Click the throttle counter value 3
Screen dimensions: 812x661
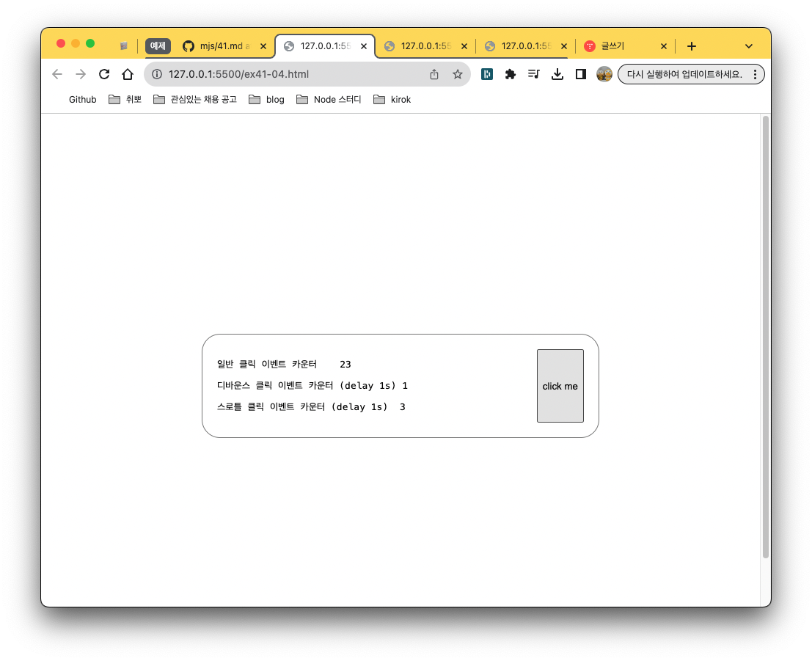pos(403,407)
